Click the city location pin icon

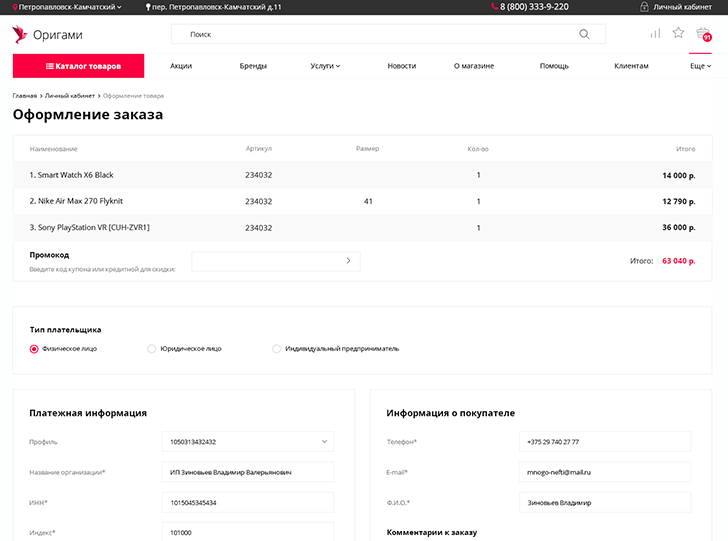(x=15, y=7)
